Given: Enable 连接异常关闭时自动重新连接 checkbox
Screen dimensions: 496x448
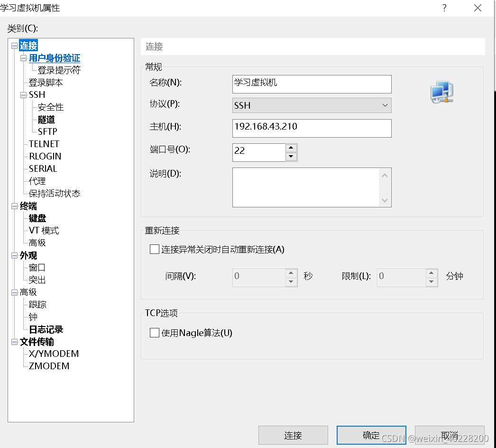Looking at the screenshot, I should (x=154, y=249).
